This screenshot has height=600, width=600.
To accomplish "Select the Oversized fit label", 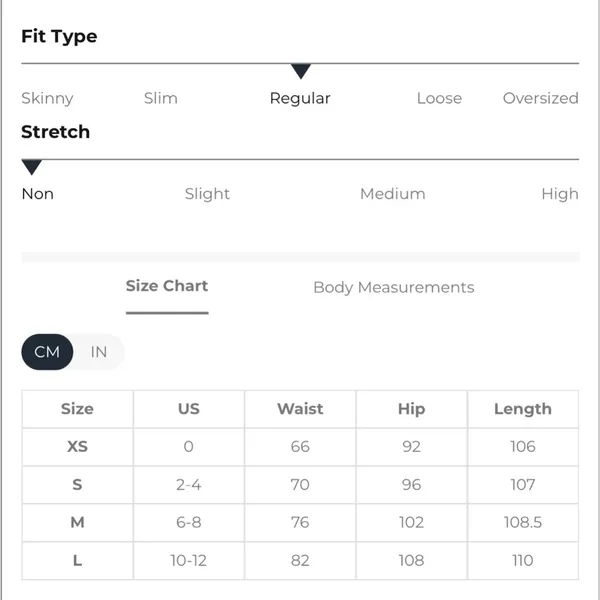I will click(541, 98).
